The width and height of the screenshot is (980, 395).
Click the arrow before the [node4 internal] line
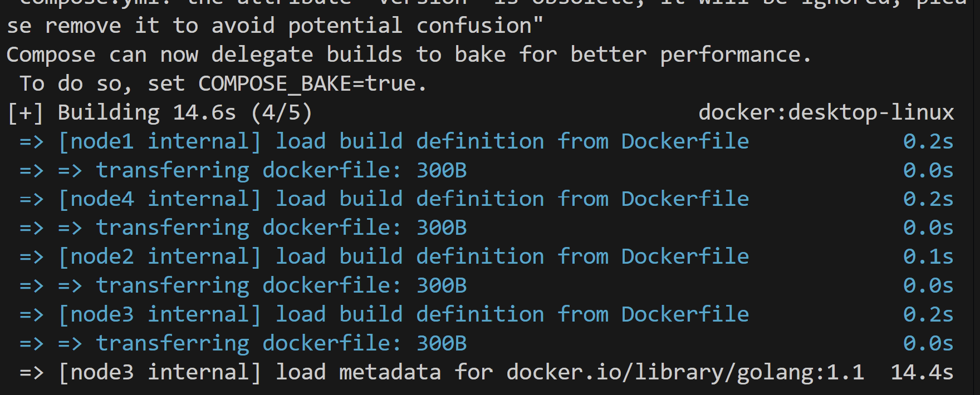[x=32, y=200]
